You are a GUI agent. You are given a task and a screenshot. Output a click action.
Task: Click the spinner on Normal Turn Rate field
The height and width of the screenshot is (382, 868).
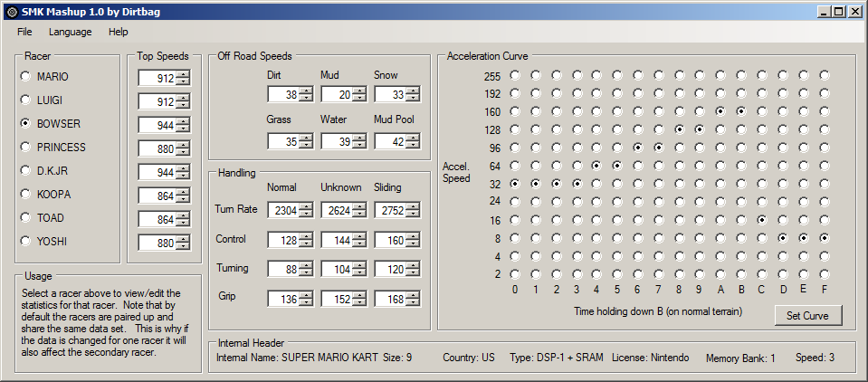pyautogui.click(x=306, y=210)
